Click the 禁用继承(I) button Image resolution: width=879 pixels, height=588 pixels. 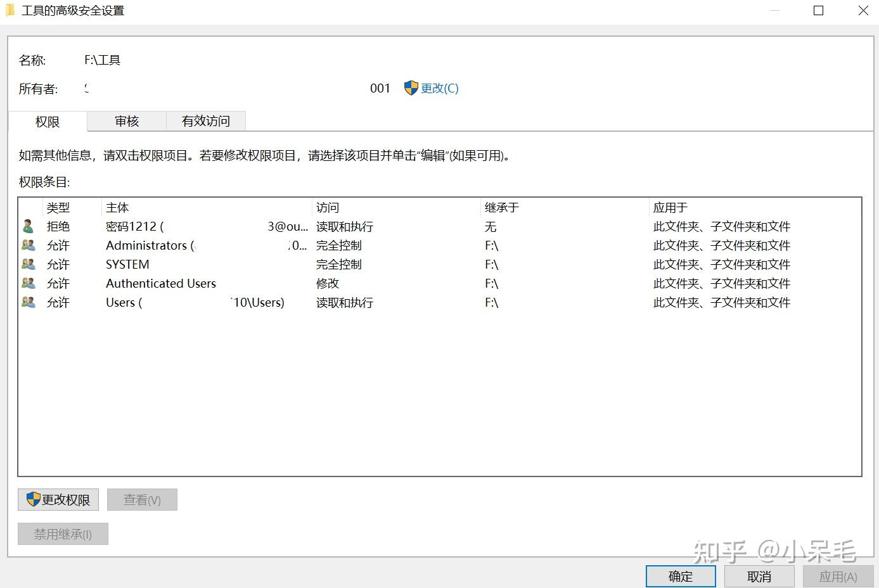point(63,534)
